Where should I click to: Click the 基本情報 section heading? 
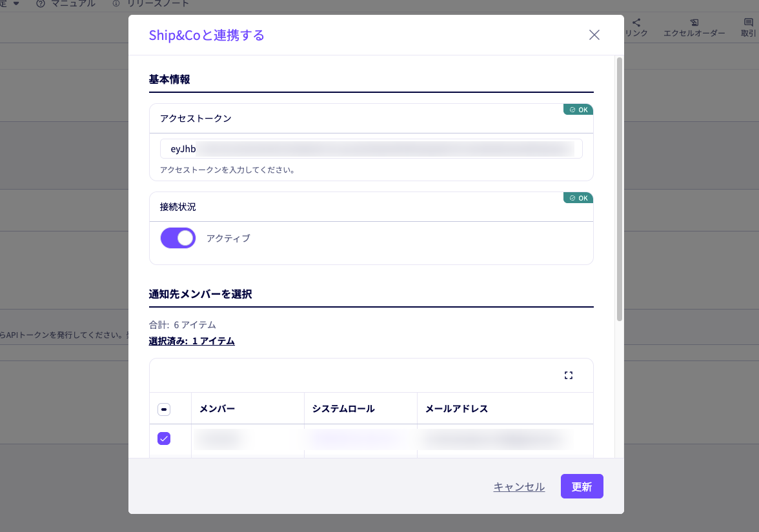point(169,79)
